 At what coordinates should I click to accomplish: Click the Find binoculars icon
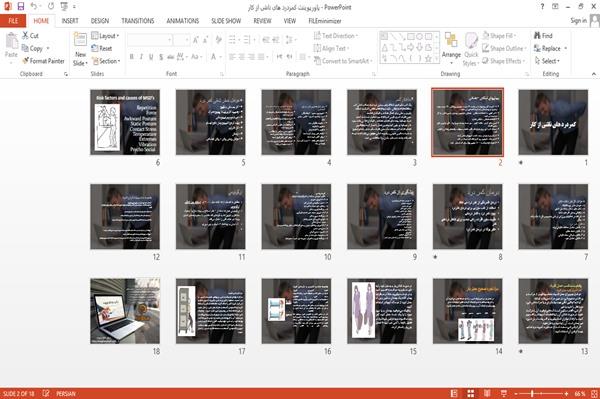pos(538,36)
